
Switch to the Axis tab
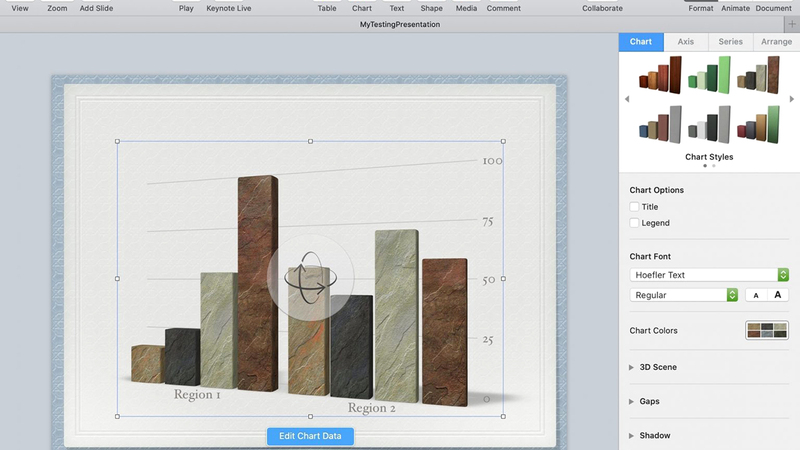pyautogui.click(x=685, y=42)
